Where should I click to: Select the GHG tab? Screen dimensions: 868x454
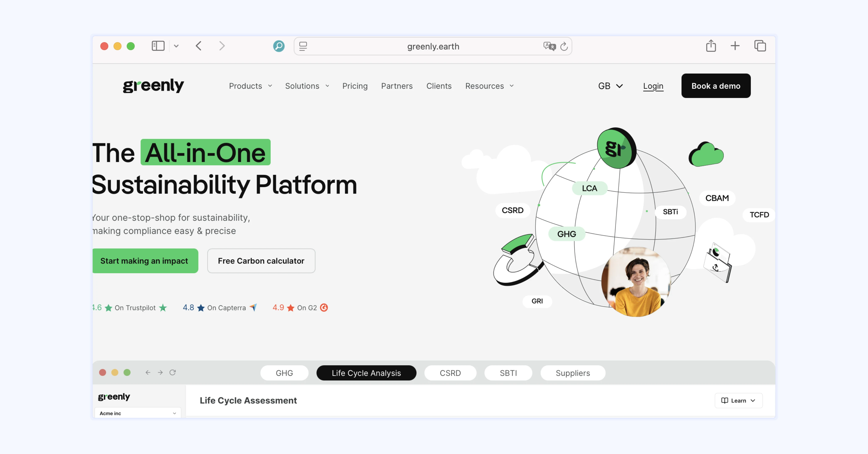284,373
